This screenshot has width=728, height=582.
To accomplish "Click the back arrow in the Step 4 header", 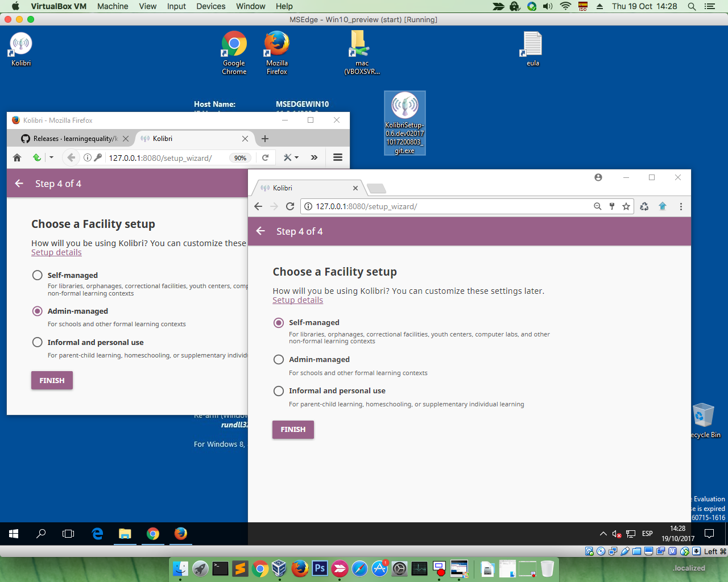I will coord(260,231).
